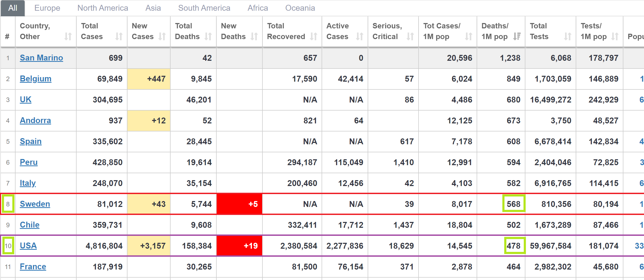Image resolution: width=644 pixels, height=280 pixels.
Task: Switch to the Europe tab
Action: (47, 8)
